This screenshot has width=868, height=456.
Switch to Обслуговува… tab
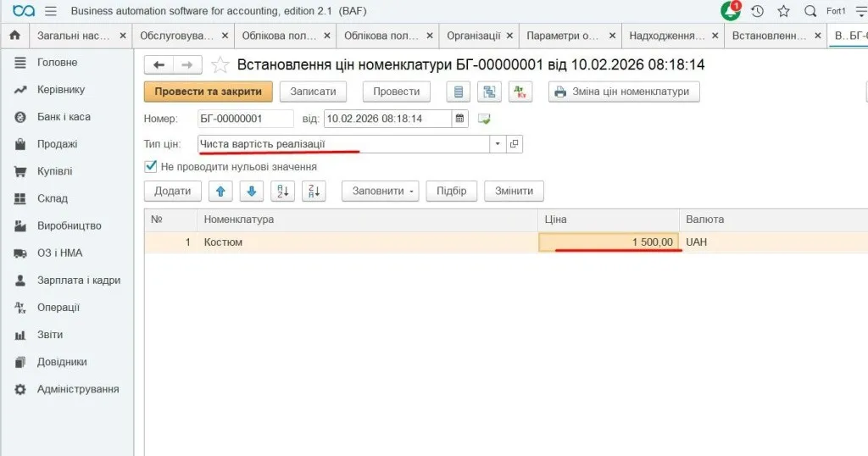click(176, 36)
